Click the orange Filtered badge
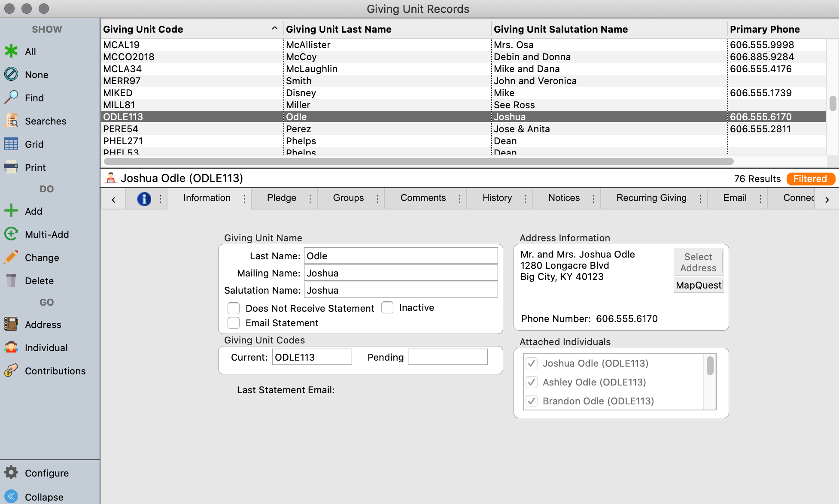839x504 pixels. (x=810, y=179)
